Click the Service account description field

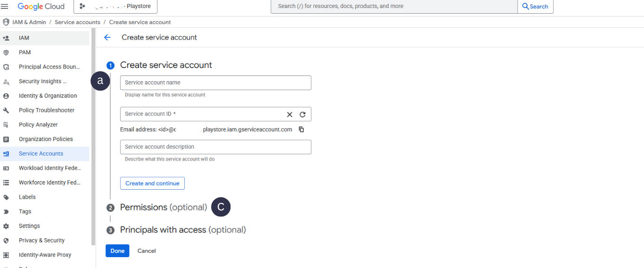(x=215, y=147)
